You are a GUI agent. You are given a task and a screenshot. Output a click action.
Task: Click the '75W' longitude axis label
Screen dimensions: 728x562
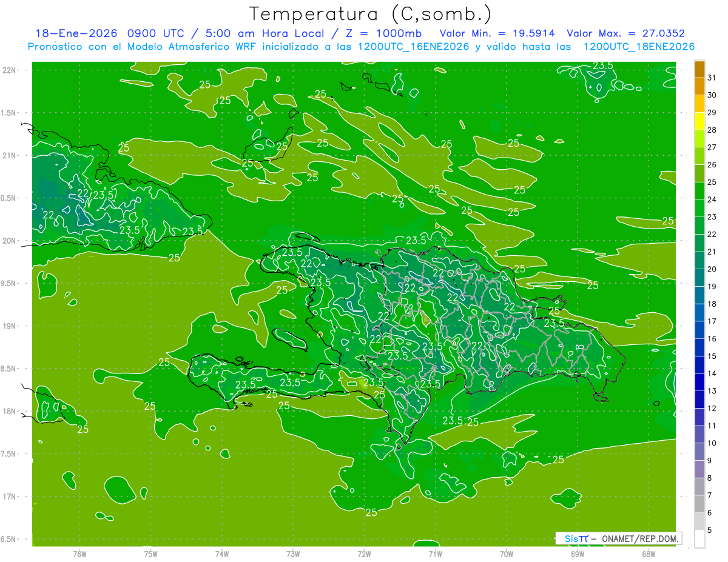[x=150, y=554]
